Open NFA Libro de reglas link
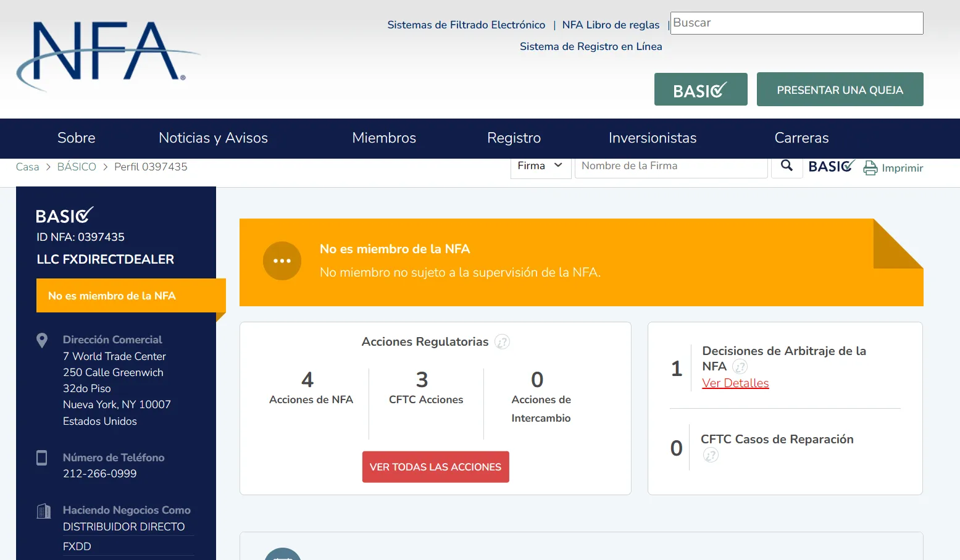The height and width of the screenshot is (560, 960). tap(611, 25)
